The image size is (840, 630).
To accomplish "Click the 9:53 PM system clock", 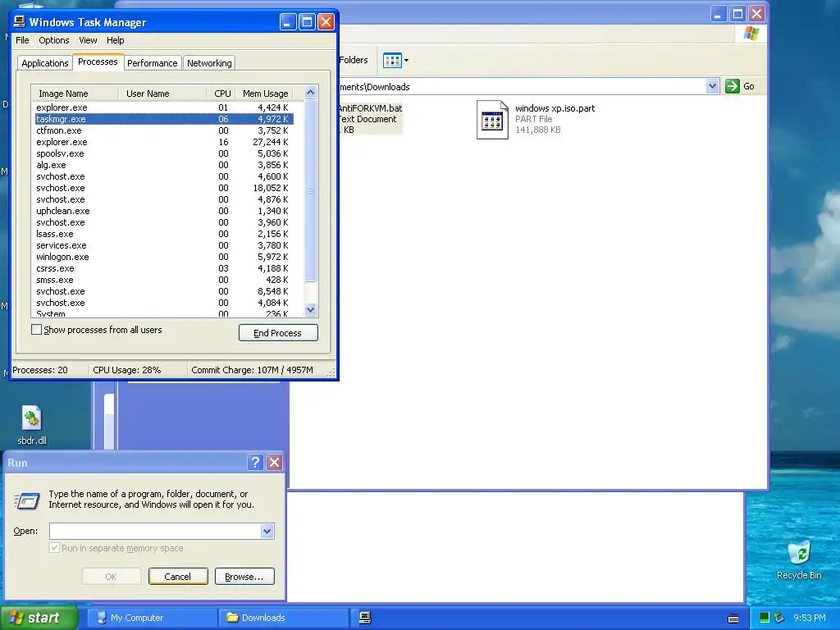I will tap(809, 618).
